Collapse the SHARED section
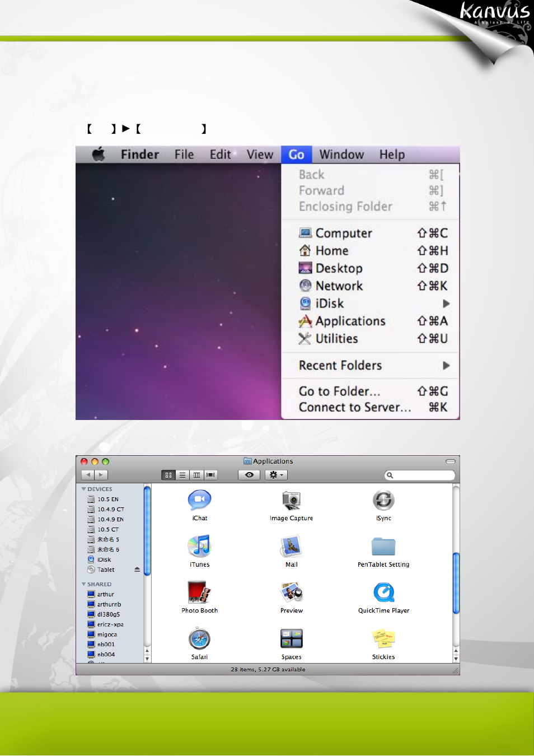Viewport: 534px width, 756px height. [83, 584]
